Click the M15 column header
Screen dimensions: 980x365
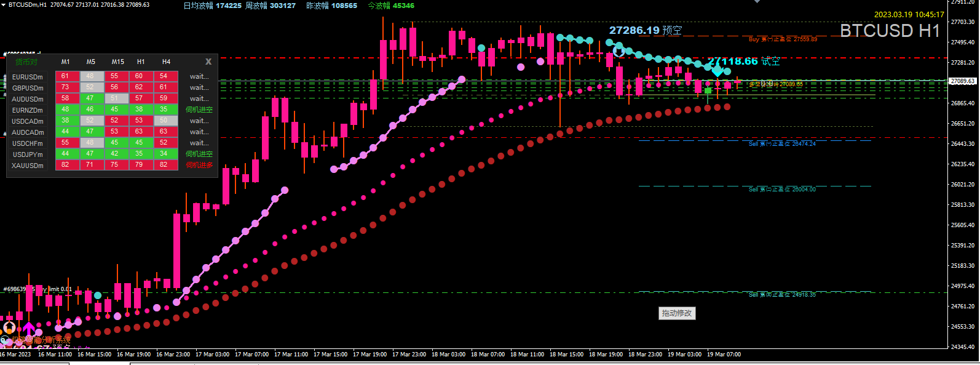pyautogui.click(x=118, y=62)
